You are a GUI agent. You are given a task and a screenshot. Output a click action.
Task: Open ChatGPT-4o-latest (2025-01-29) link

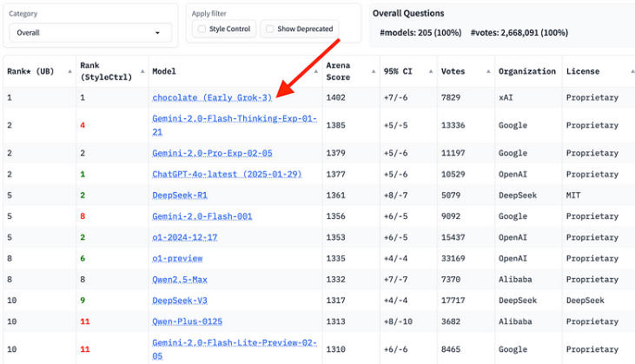[x=227, y=174]
